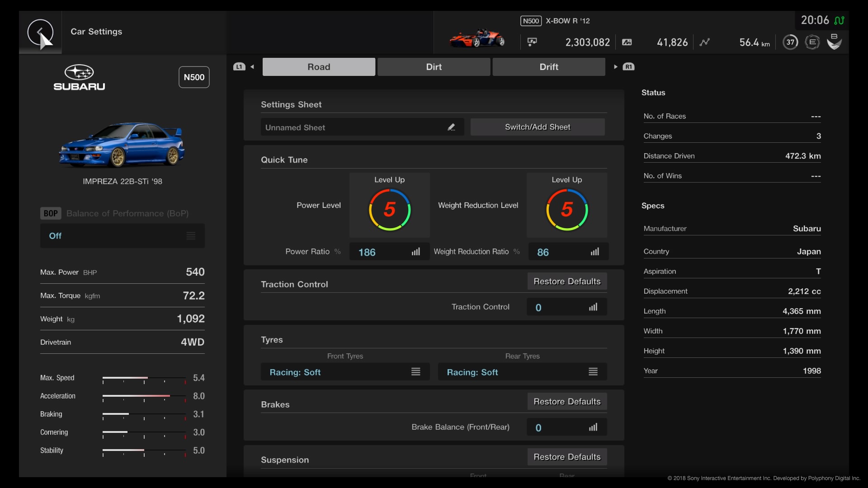Viewport: 868px width, 488px height.
Task: Click the Country Japan value
Action: 809,252
